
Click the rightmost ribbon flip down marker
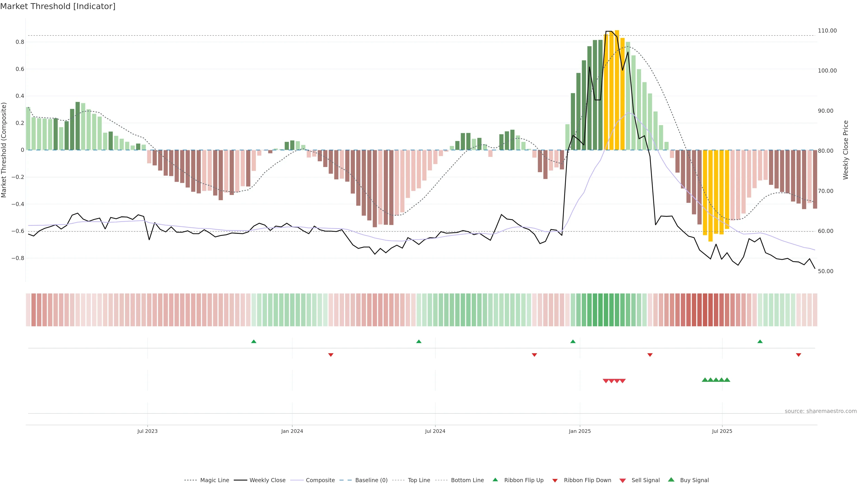tap(799, 355)
